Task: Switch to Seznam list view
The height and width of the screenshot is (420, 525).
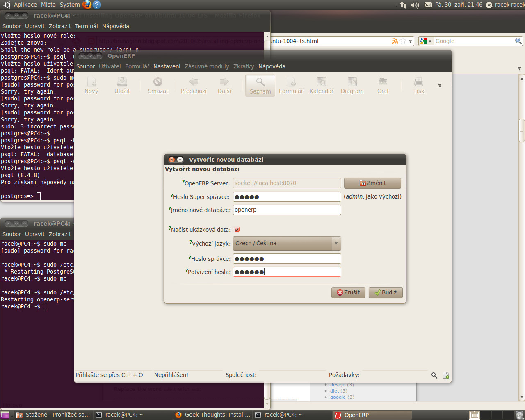Action: (260, 86)
